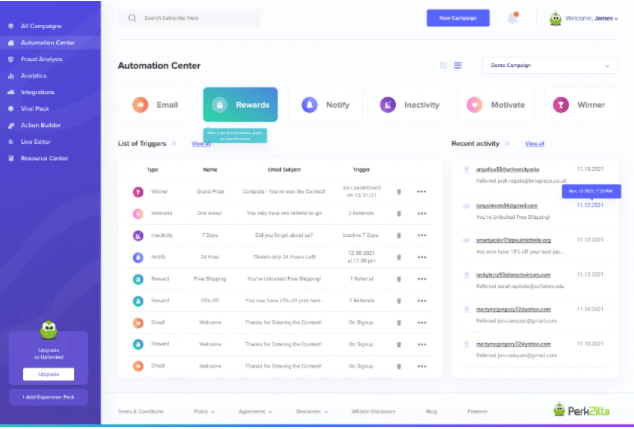Open more options for 24 Hour row
The image size is (634, 429).
coord(421,257)
